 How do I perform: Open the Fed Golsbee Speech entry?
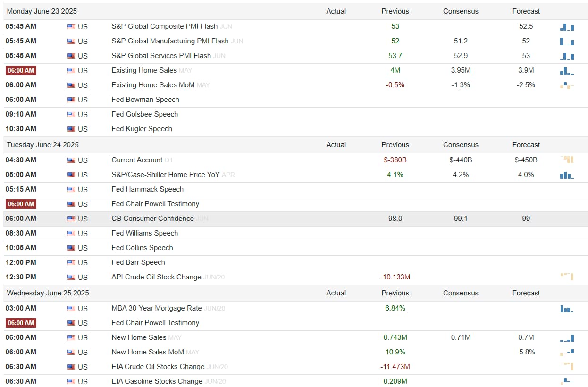[x=144, y=114]
